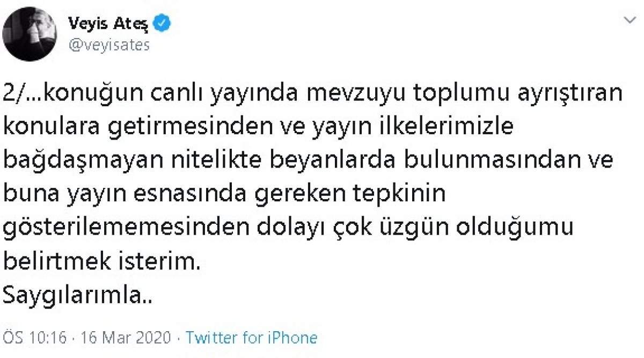
Task: Click the ÖS 10:16 time label
Action: 34,338
